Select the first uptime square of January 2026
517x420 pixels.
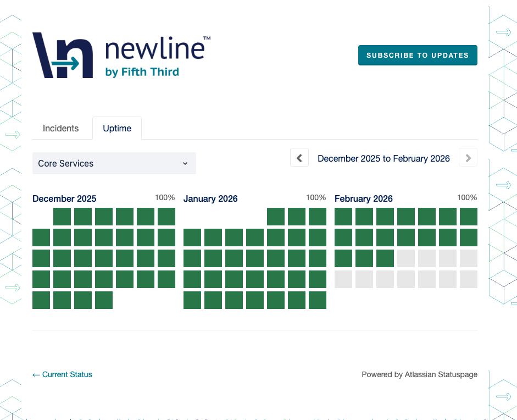(x=276, y=216)
